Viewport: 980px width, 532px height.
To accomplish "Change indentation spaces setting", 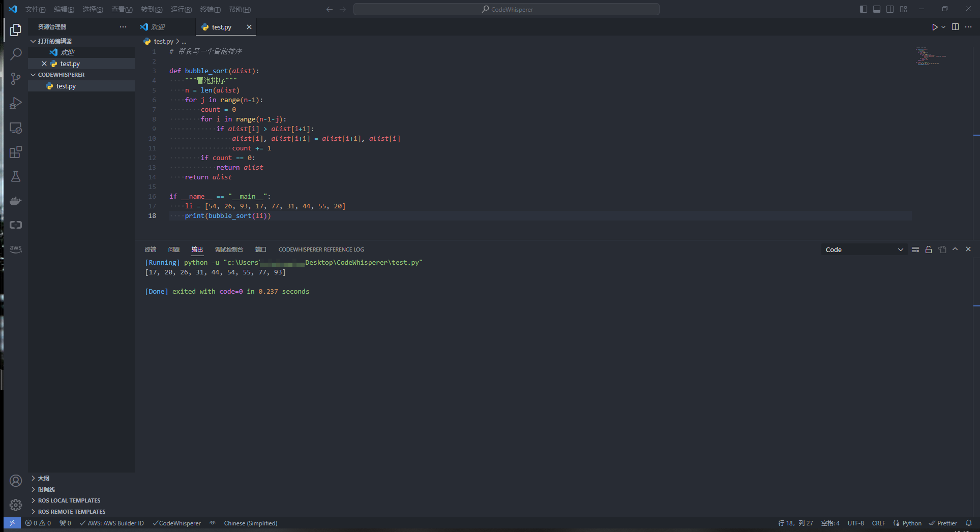I will tap(830, 523).
